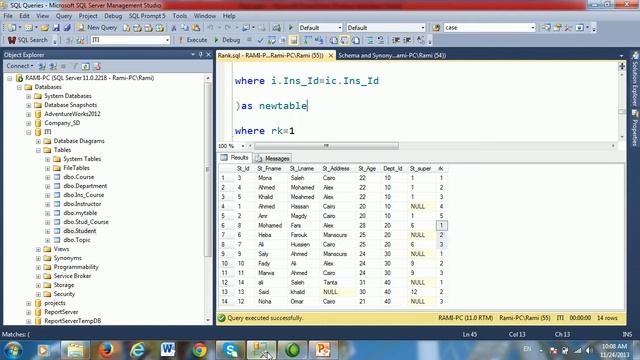Viewport: 640px width, 360px height.
Task: Select the dbo.Department table
Action: (85, 186)
